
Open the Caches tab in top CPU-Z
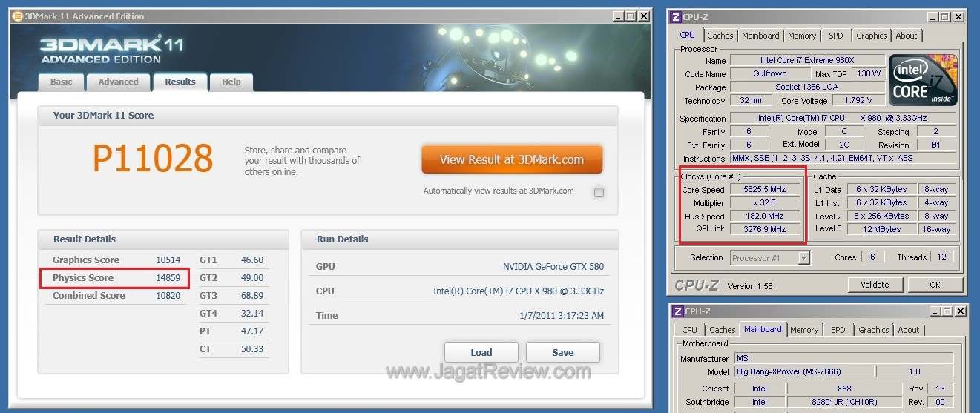(720, 36)
